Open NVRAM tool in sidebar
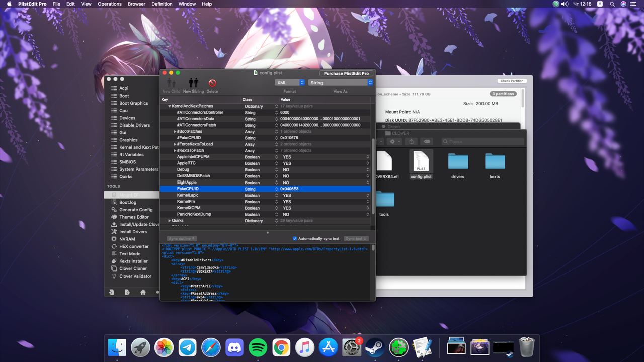 (127, 239)
